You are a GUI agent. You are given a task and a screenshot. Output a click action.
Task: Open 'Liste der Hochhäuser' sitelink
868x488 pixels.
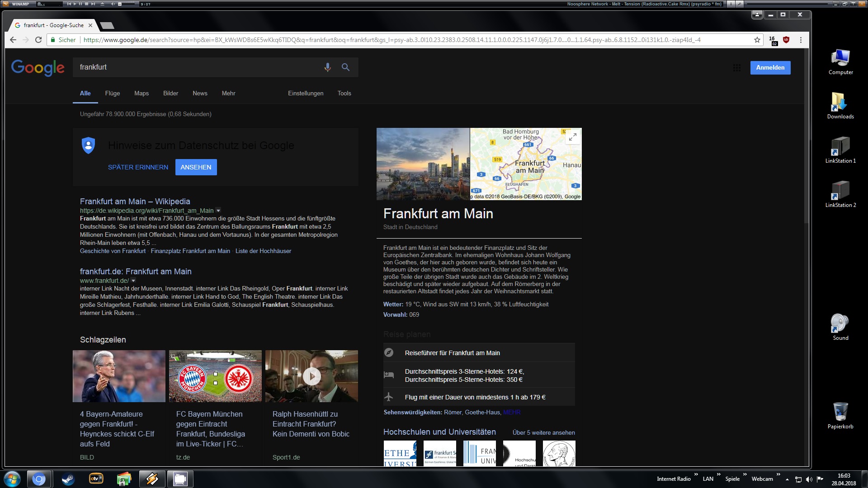(x=263, y=251)
